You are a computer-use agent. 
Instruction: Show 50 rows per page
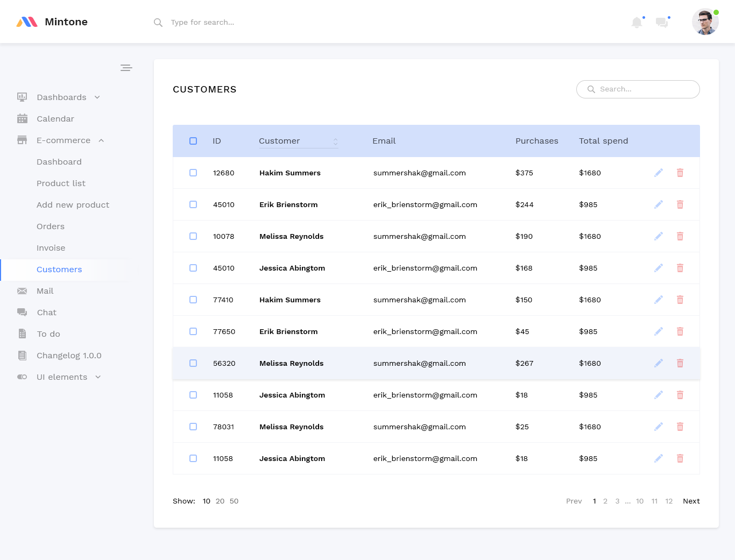[x=234, y=501]
